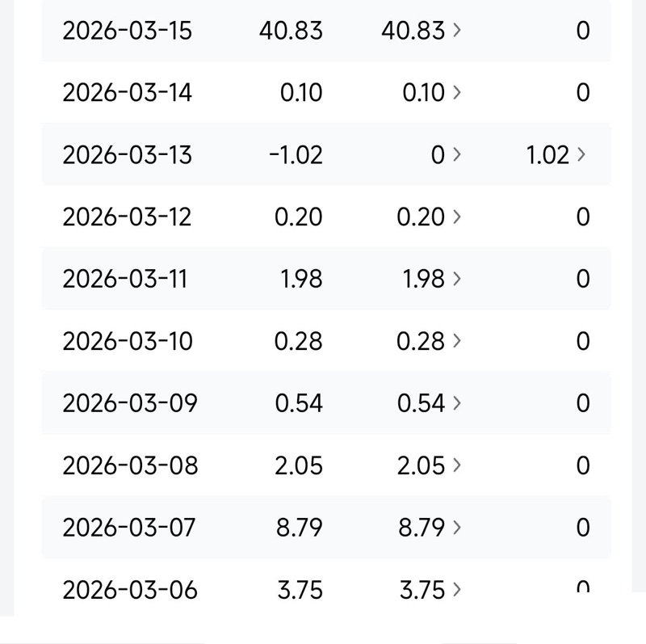Click the 2.05 total for 2026-03-08
The image size is (646, 644).
point(299,465)
